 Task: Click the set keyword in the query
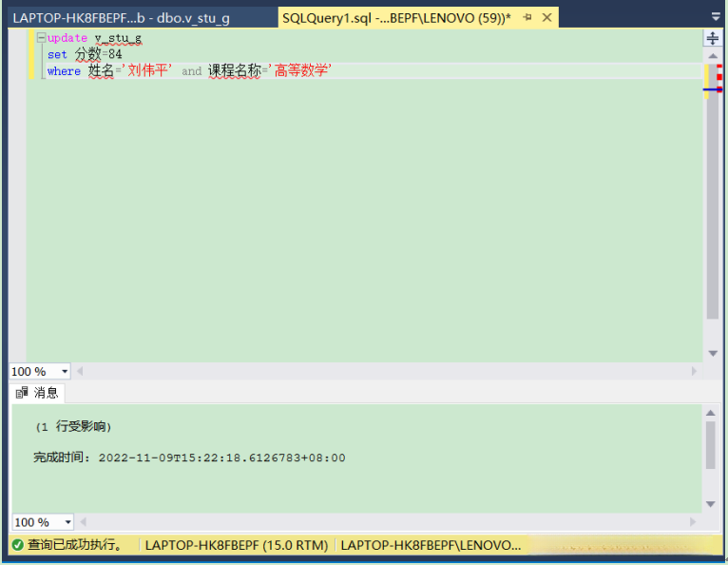click(57, 55)
